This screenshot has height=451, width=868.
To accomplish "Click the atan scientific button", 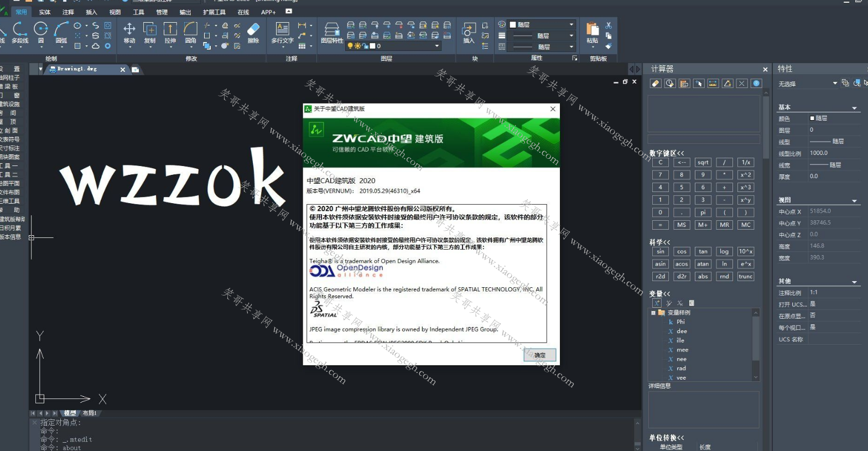I will coord(703,264).
